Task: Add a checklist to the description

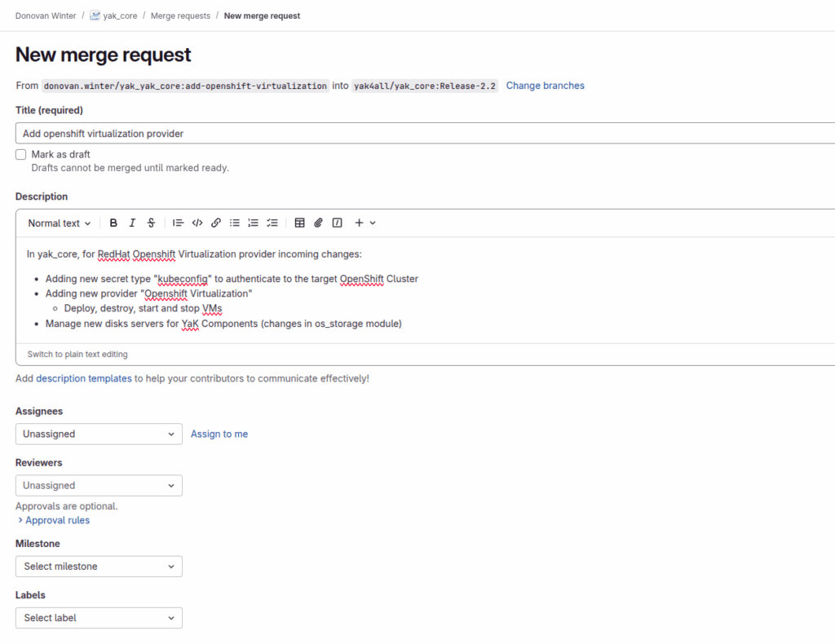Action: (x=272, y=223)
